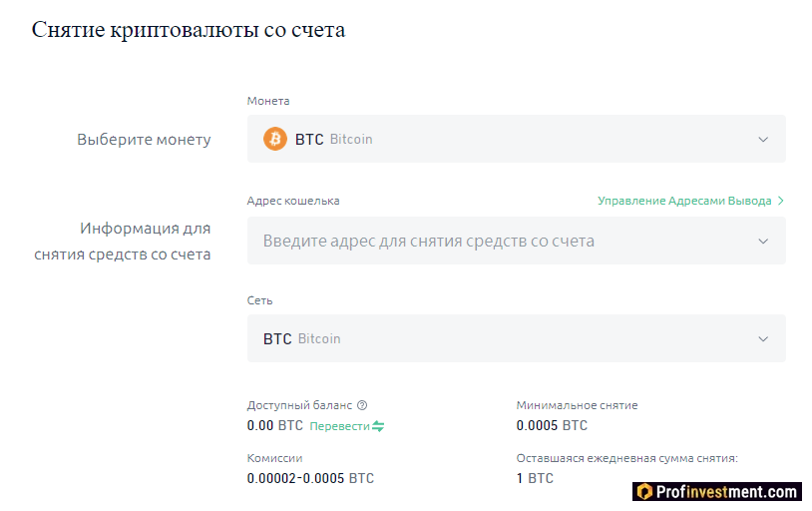812x511 pixels.
Task: Open the BTC Bitcoin network selector
Action: (x=499, y=338)
